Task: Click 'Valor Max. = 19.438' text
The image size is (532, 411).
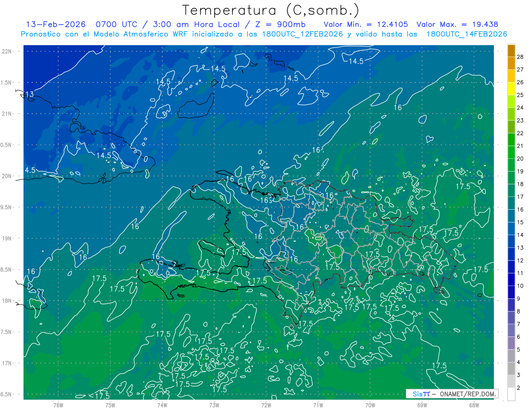Action: (x=457, y=24)
